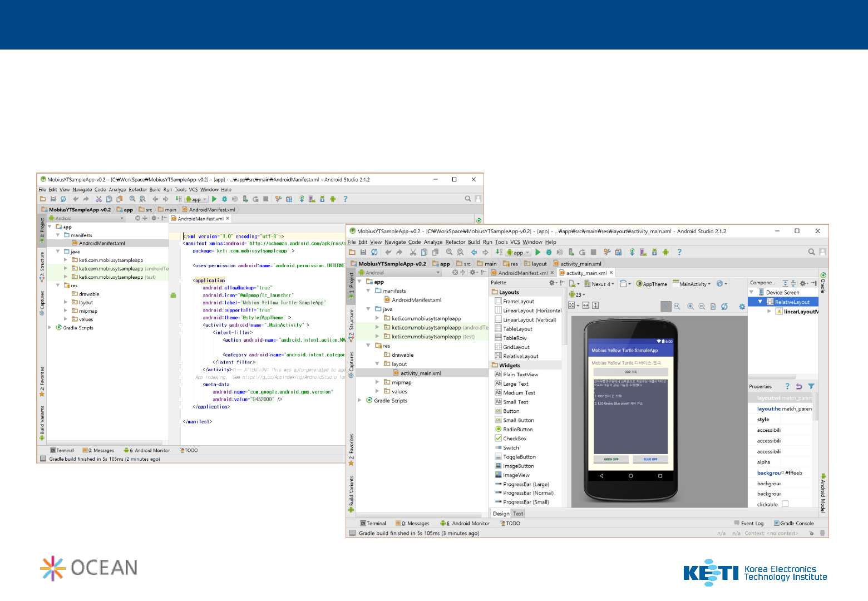The image size is (868, 601).
Task: Open the app run configuration dropdown in front window
Action: (x=518, y=253)
